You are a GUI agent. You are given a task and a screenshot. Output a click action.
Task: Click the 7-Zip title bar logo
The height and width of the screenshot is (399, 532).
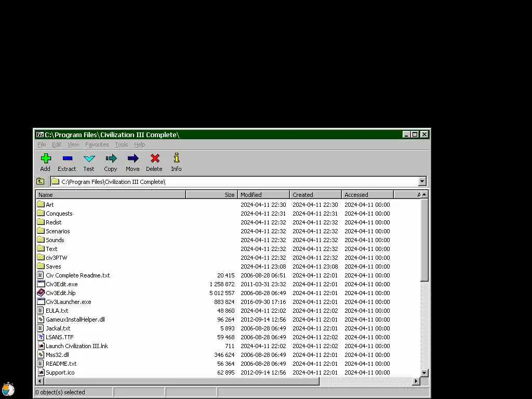(39, 135)
